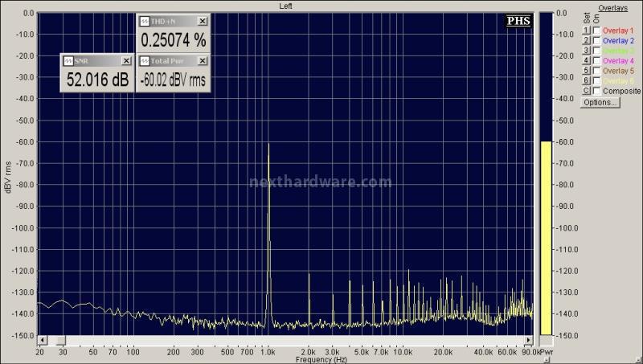Click the 'On' column label
643x364 pixels.
point(596,18)
